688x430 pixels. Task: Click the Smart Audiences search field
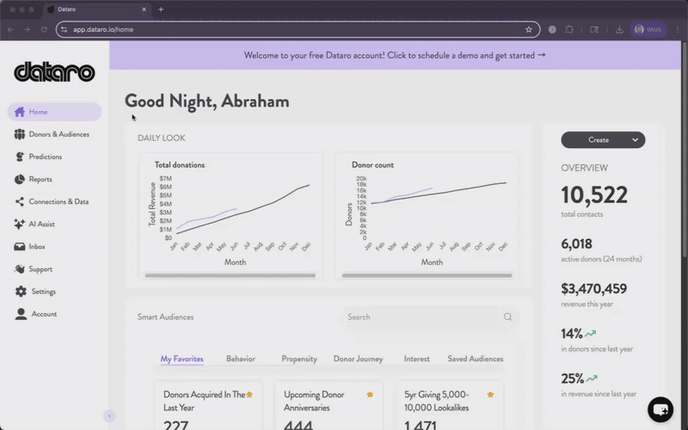430,317
